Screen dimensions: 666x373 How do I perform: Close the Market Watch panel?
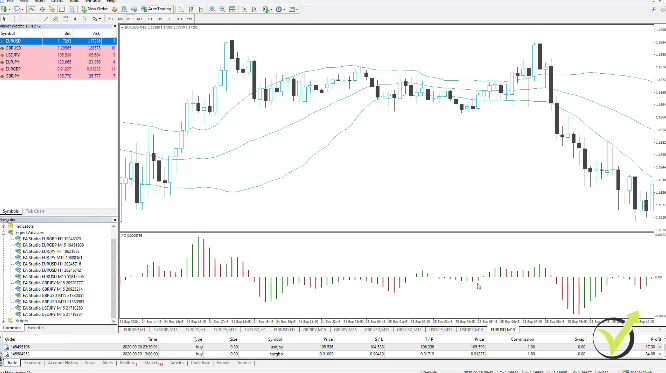click(114, 26)
